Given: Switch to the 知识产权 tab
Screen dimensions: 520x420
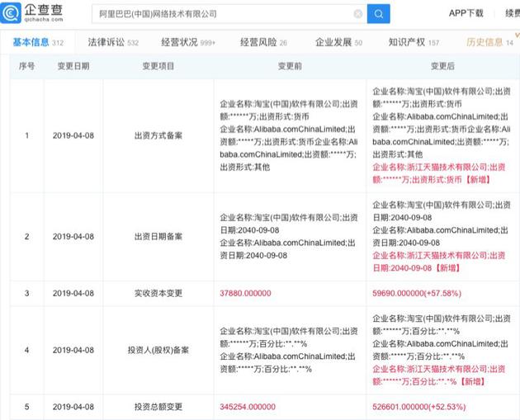Looking at the screenshot, I should [414, 42].
